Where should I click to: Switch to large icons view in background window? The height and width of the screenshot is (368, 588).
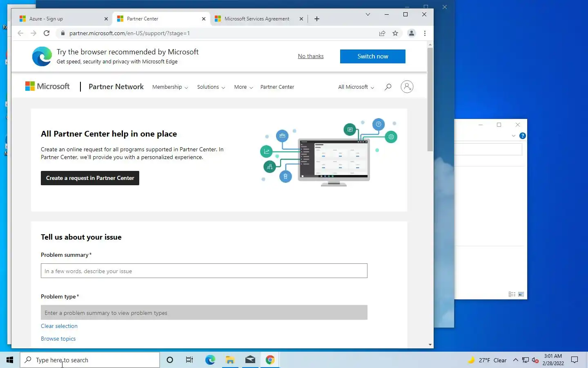click(521, 294)
